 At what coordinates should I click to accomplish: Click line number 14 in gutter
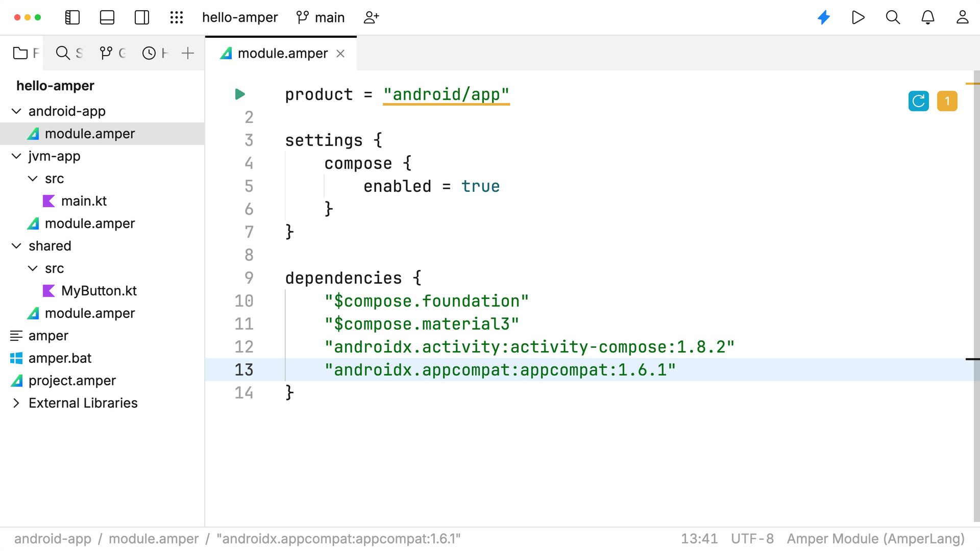(x=244, y=393)
